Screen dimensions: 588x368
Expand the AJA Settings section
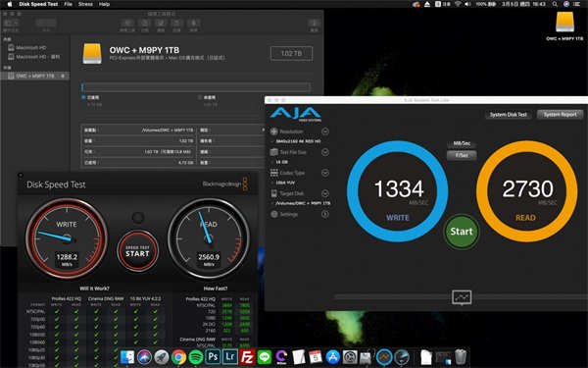click(x=325, y=214)
